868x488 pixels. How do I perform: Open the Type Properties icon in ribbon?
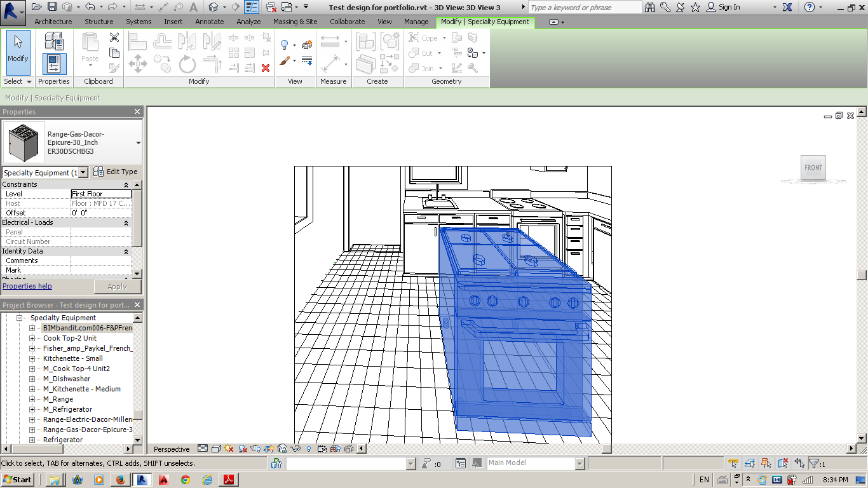(x=54, y=42)
